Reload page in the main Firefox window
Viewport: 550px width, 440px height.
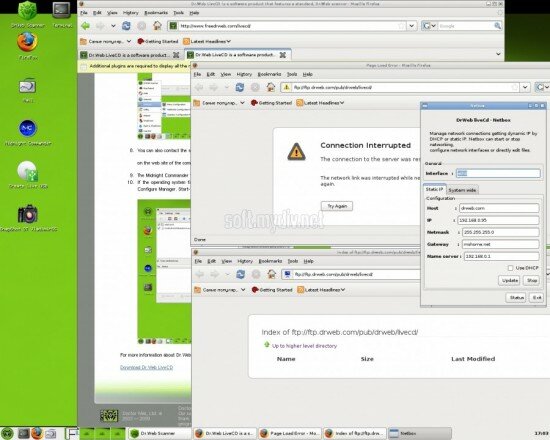click(126, 26)
